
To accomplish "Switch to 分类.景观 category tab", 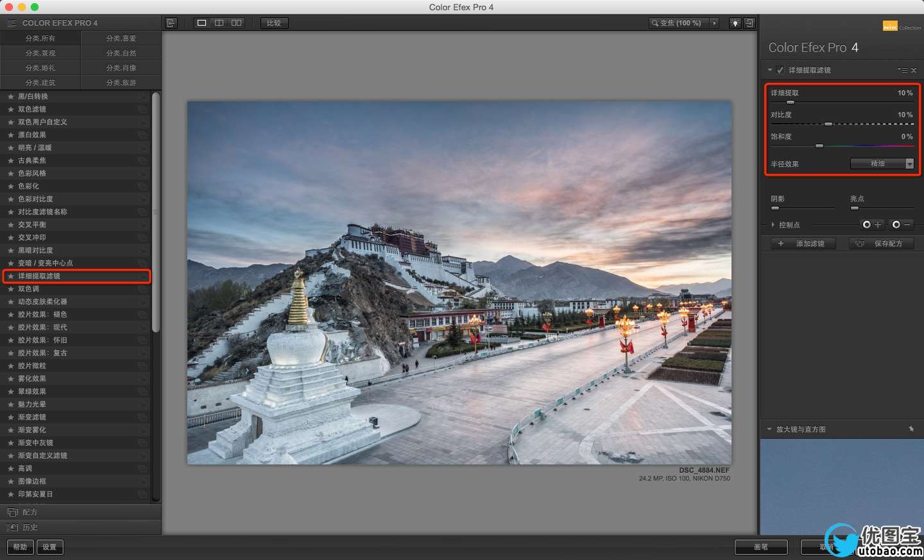I will tap(40, 53).
